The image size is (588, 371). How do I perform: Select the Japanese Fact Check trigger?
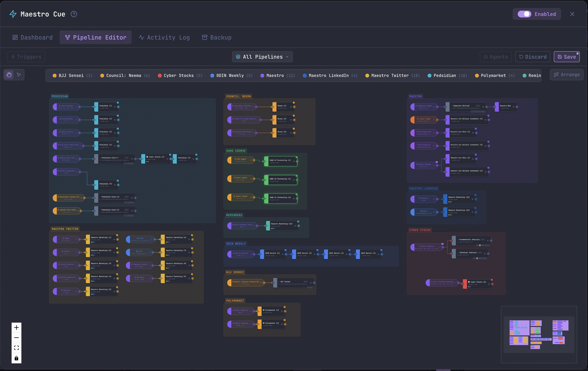tap(67, 211)
